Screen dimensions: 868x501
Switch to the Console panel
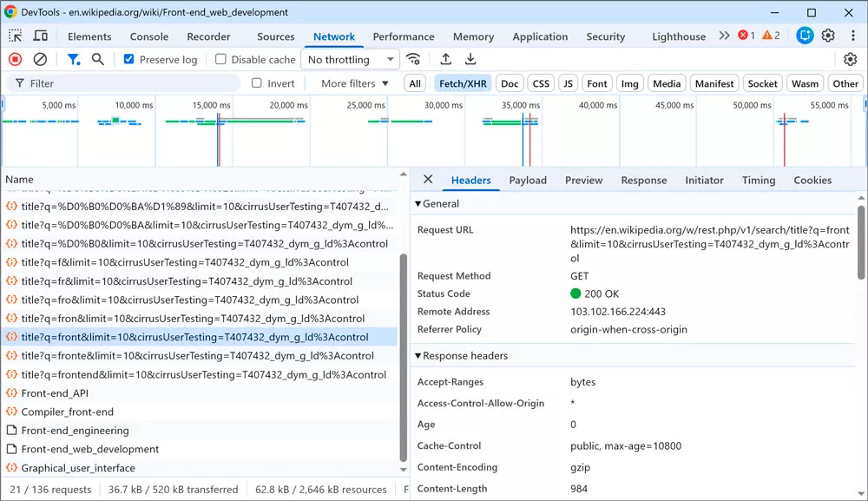149,36
